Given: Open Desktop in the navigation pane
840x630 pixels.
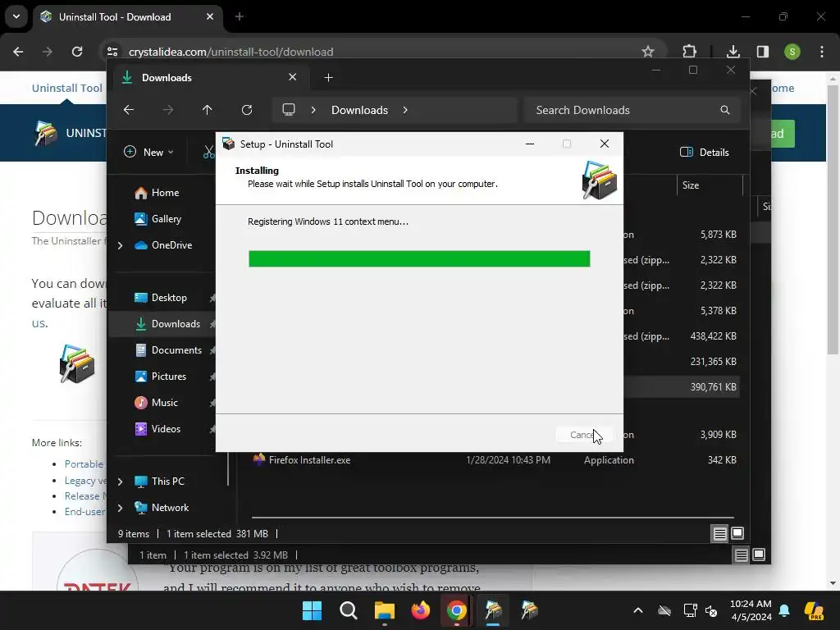Looking at the screenshot, I should coord(161,297).
